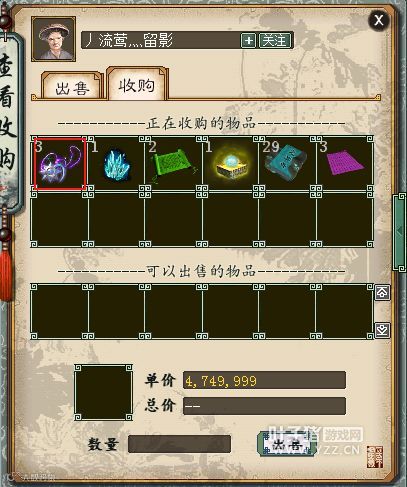Switch to the 收购 tab
The image size is (407, 487).
pos(137,84)
